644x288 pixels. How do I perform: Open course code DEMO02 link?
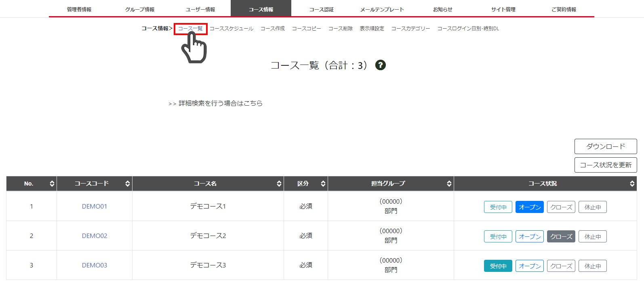(x=95, y=236)
